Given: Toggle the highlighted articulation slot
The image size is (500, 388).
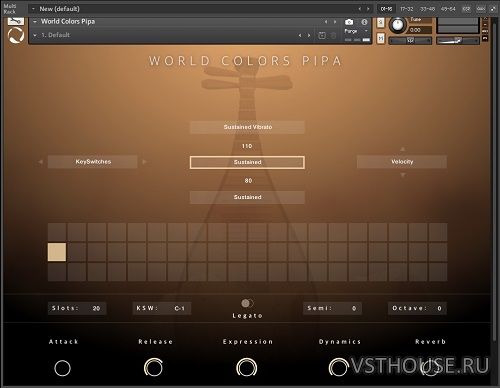Looking at the screenshot, I should point(57,252).
